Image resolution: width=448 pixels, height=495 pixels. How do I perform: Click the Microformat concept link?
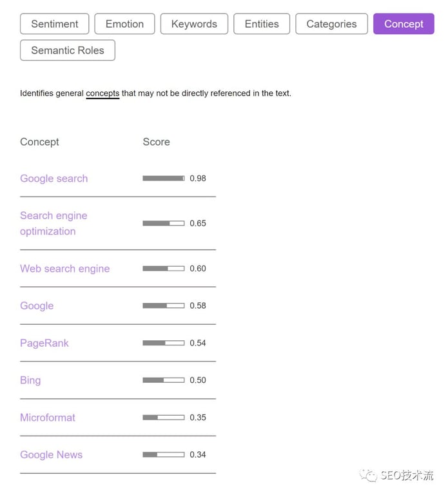(x=47, y=418)
